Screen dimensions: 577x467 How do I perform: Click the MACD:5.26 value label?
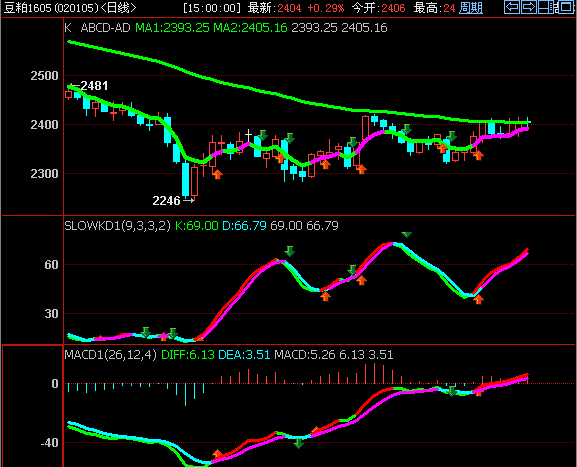[x=305, y=355]
